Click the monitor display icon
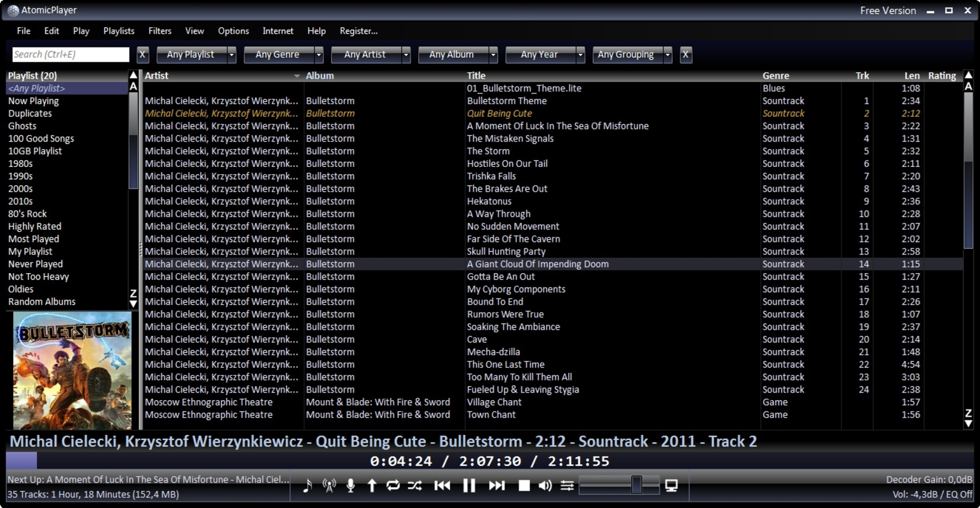Image resolution: width=980 pixels, height=508 pixels. (x=671, y=486)
